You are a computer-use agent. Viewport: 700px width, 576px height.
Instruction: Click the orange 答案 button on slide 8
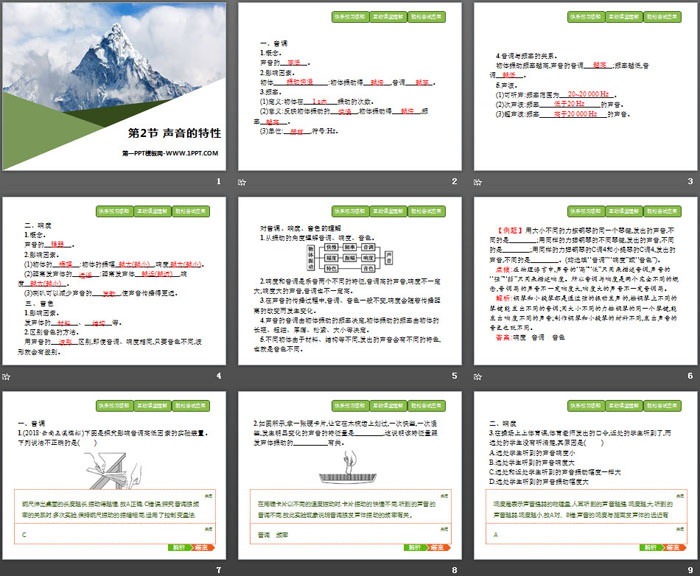click(x=439, y=547)
